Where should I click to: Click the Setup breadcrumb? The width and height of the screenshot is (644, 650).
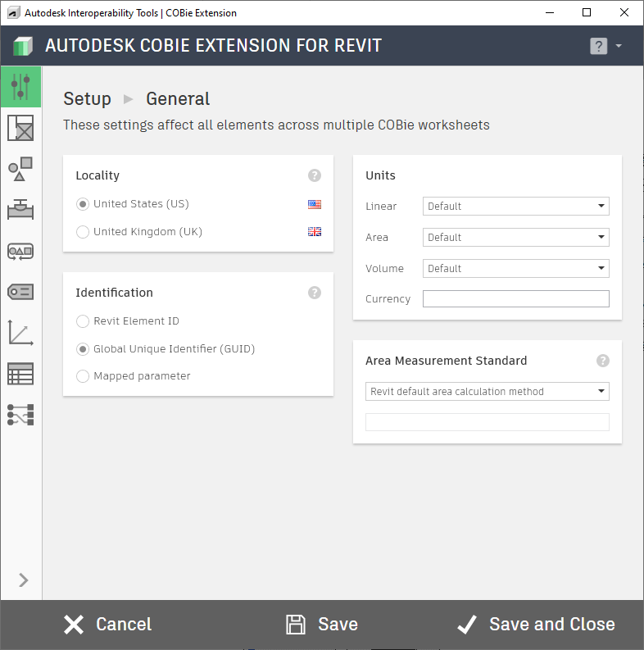pos(87,98)
